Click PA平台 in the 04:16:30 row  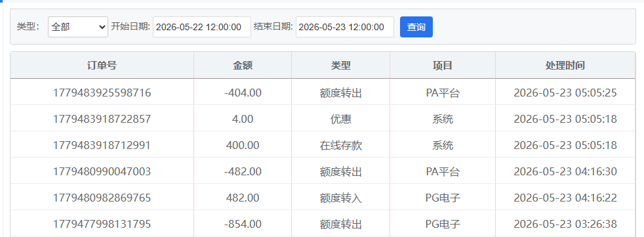pos(443,171)
